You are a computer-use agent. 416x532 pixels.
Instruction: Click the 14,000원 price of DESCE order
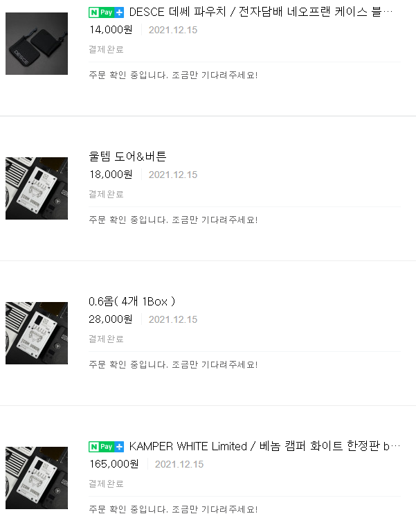[x=111, y=30]
